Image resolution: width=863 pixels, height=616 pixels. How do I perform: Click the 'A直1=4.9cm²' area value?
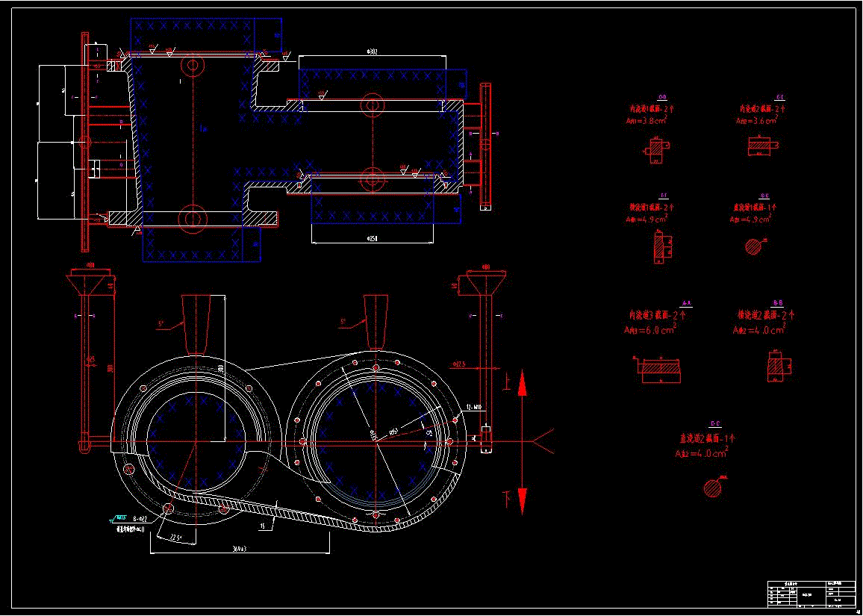[x=750, y=219]
